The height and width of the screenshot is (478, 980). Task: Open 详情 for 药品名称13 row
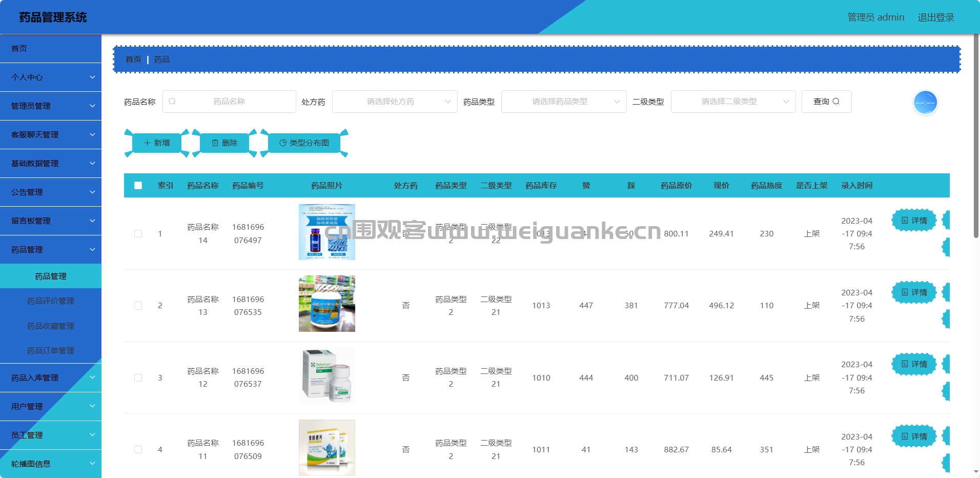(914, 292)
